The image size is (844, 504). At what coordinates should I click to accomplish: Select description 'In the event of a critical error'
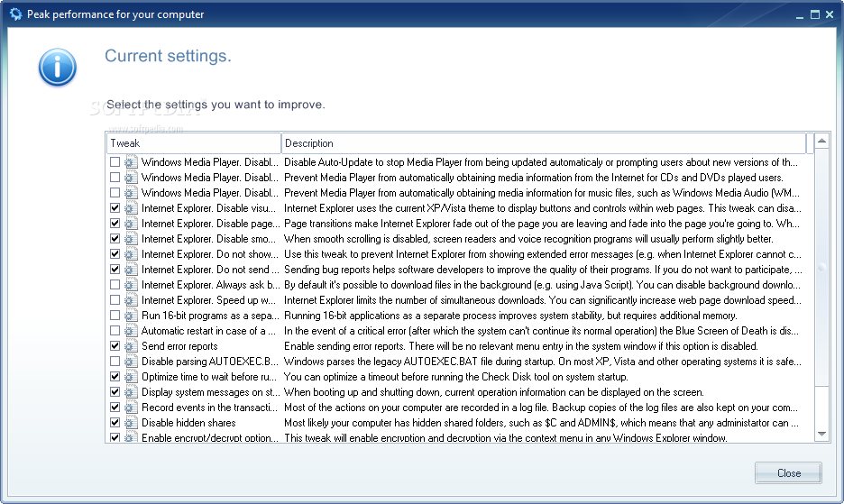542,331
